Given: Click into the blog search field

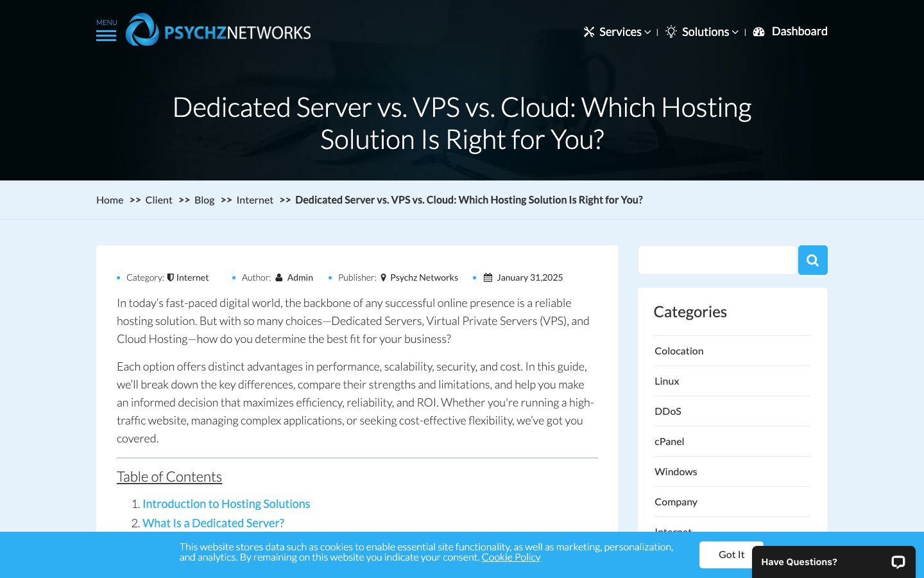Looking at the screenshot, I should [717, 260].
